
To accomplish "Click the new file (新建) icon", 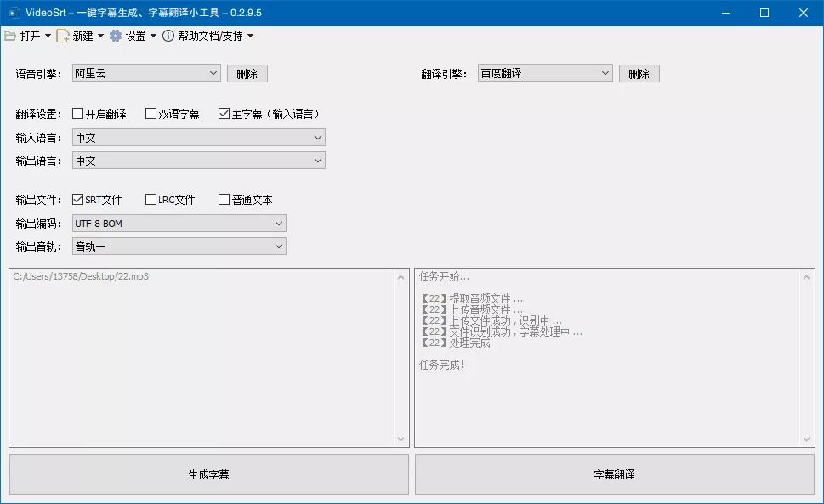I will [63, 36].
